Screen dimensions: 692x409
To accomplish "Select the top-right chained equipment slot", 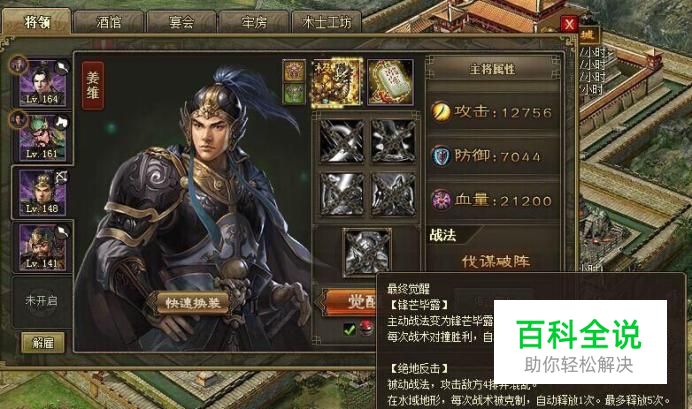I will pos(393,141).
